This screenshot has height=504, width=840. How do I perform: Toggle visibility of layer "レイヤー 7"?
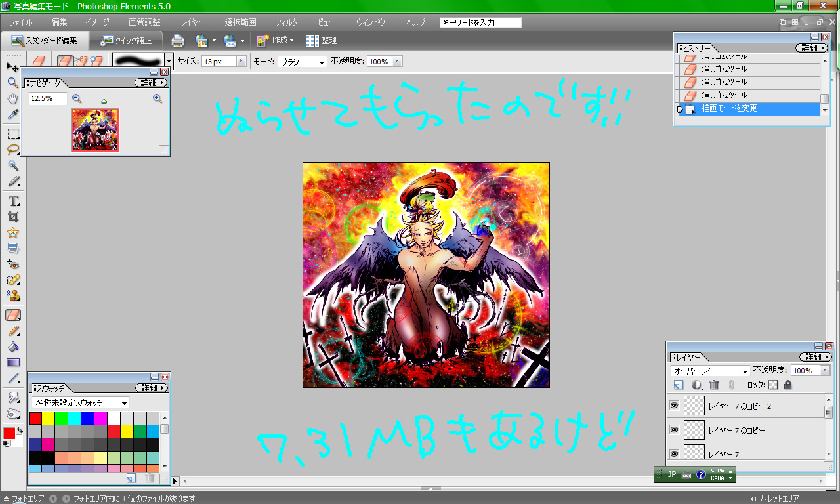674,453
